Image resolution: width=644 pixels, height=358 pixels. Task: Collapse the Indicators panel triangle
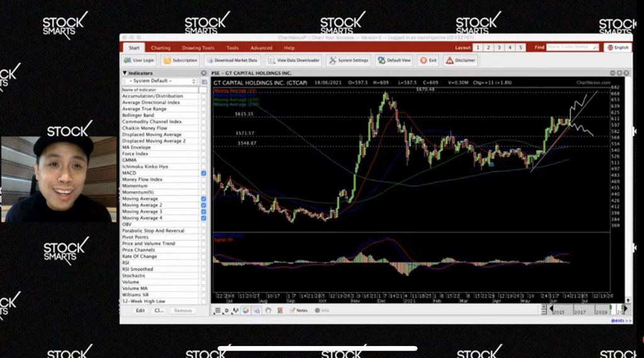pyautogui.click(x=125, y=73)
